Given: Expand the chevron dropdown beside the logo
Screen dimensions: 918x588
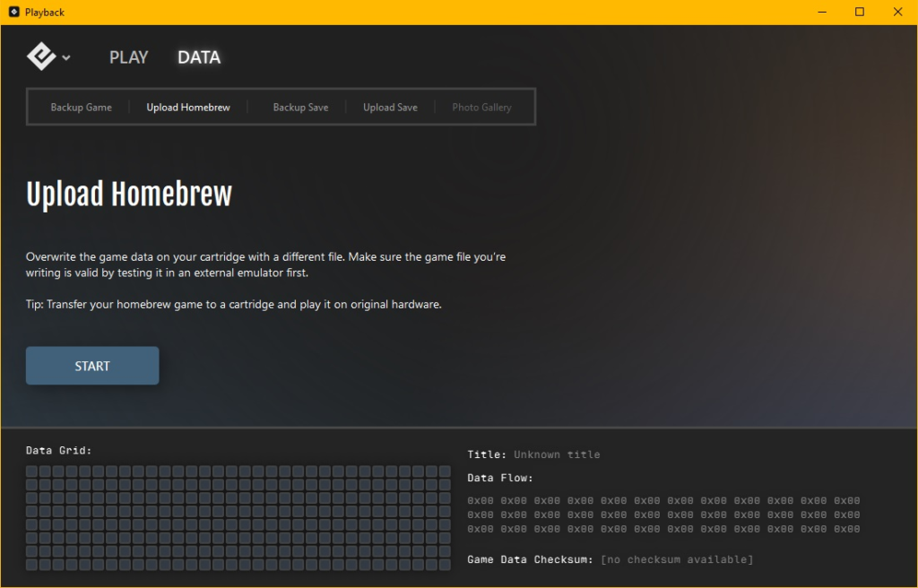Looking at the screenshot, I should (66, 58).
